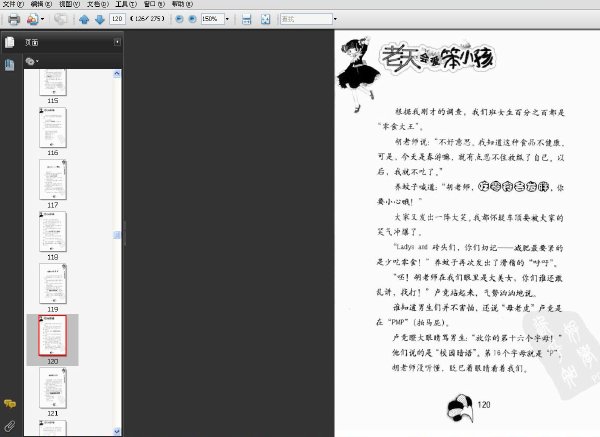Select page thumbnail 119
Image resolution: width=600 pixels, height=437 pixels.
tap(53, 284)
